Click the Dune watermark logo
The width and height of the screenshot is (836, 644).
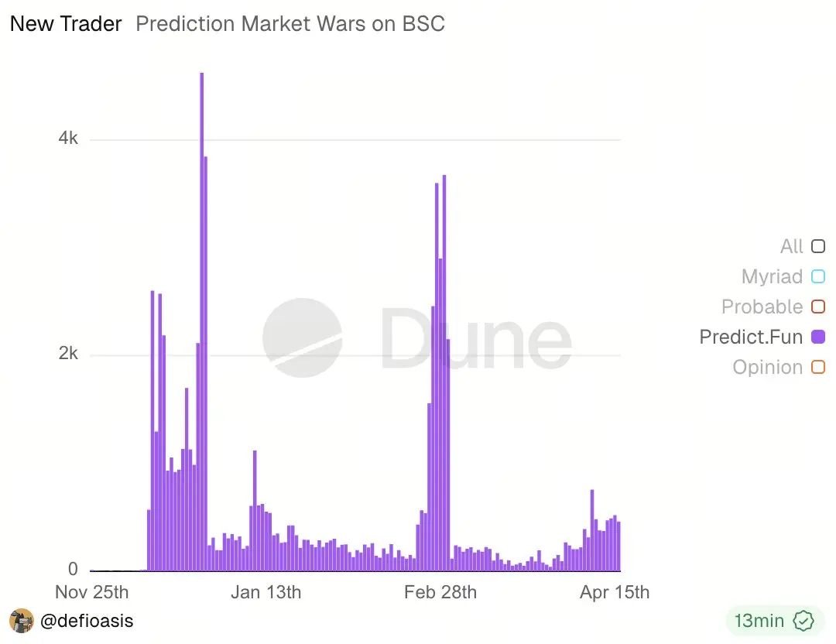[418, 338]
